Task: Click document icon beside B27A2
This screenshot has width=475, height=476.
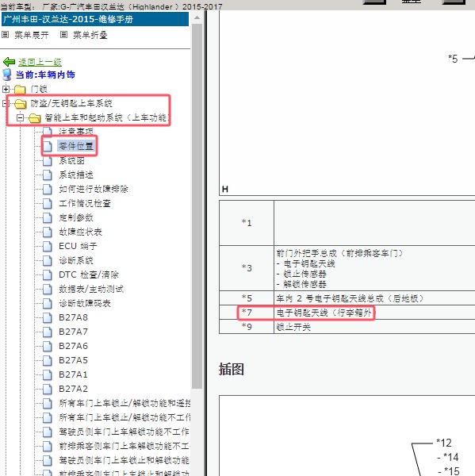Action: 48,389
